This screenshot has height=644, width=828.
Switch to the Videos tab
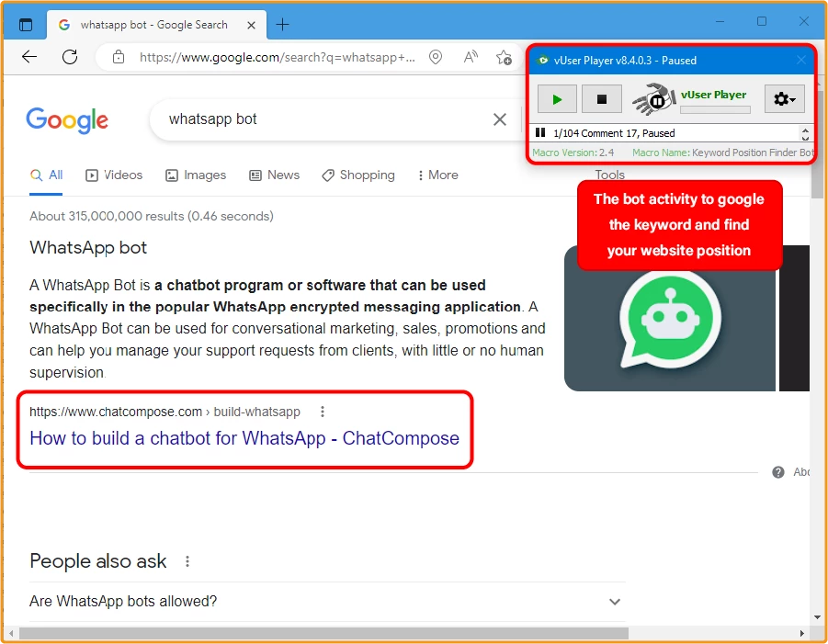point(114,175)
